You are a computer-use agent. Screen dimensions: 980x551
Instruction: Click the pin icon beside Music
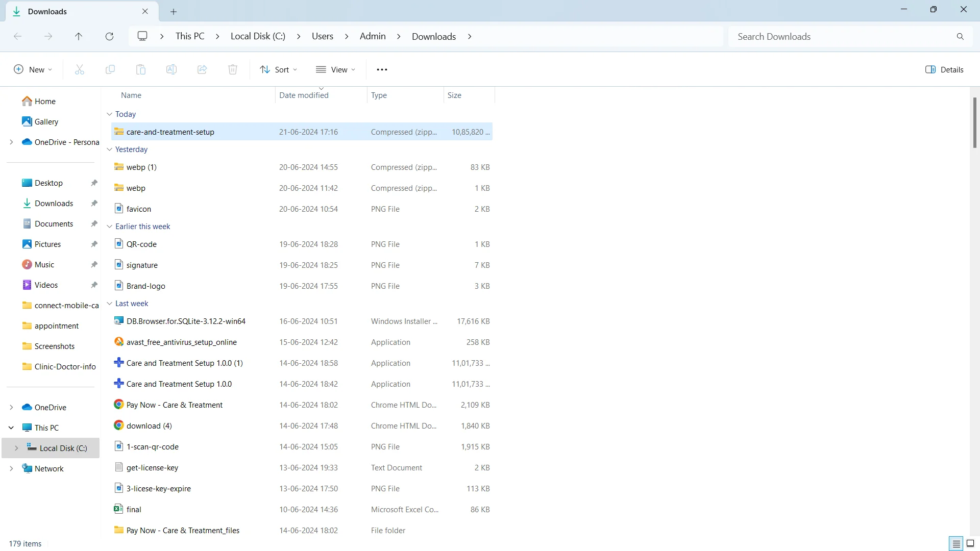coord(94,264)
